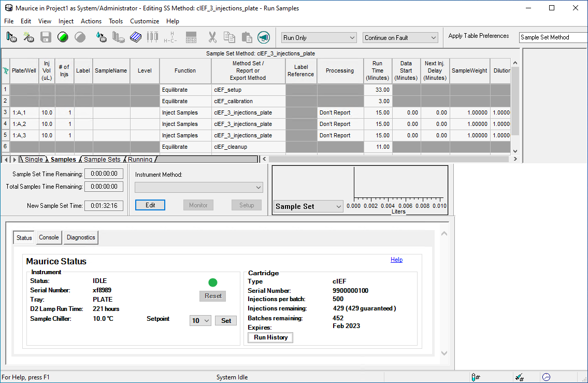Viewport: 588px width, 383px height.
Task: Select the Status tab in Maurice panel
Action: [24, 238]
